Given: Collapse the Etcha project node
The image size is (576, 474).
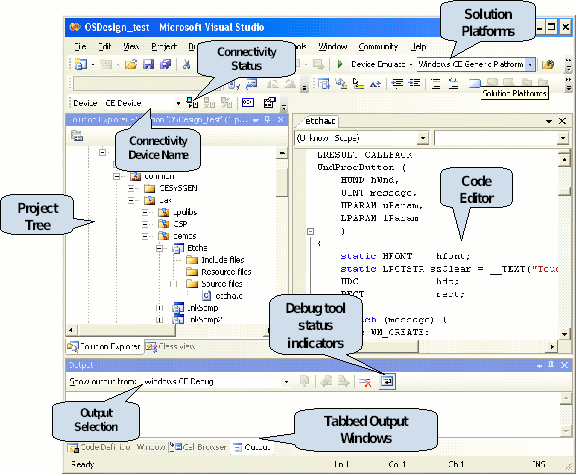Looking at the screenshot, I should point(159,249).
